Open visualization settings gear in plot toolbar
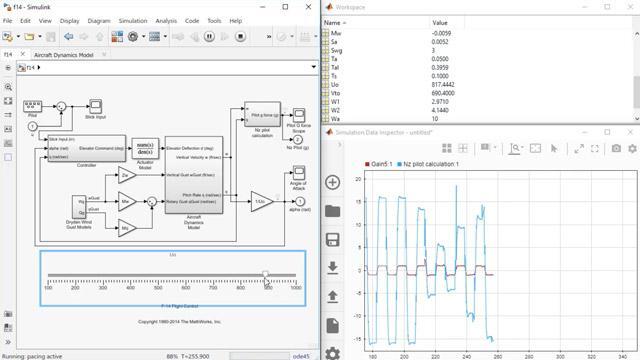 (x=632, y=149)
